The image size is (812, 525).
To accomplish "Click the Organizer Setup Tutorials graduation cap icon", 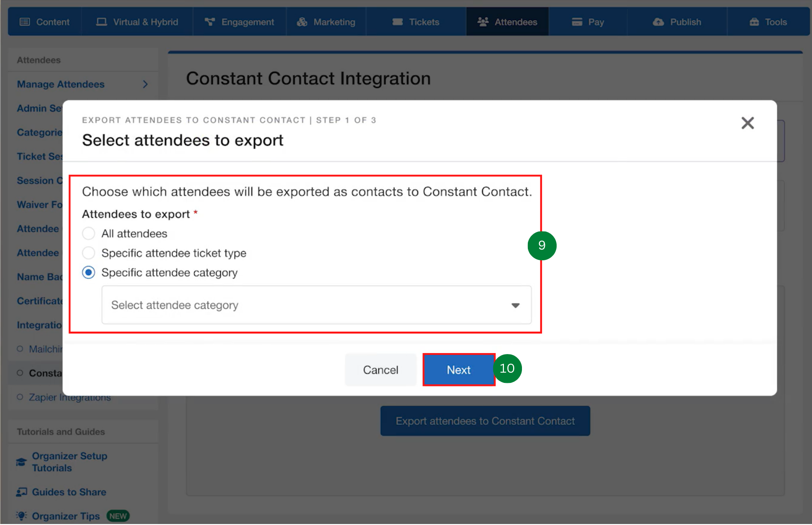I will tap(21, 462).
